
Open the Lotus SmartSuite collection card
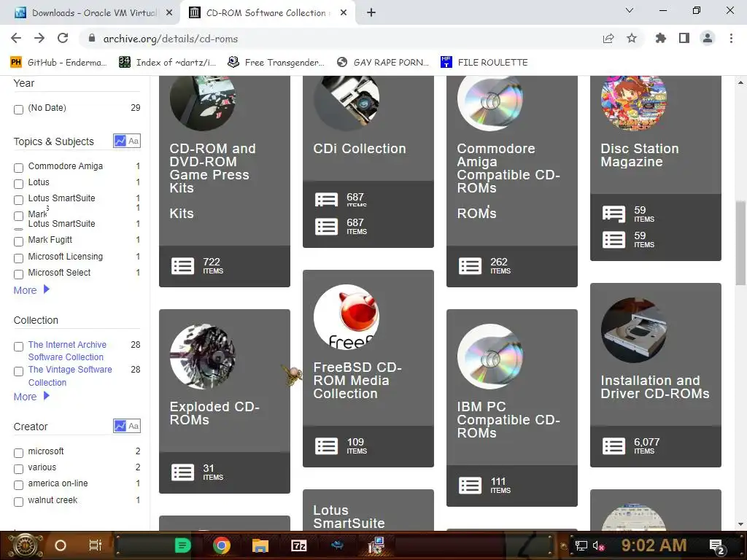368,510
